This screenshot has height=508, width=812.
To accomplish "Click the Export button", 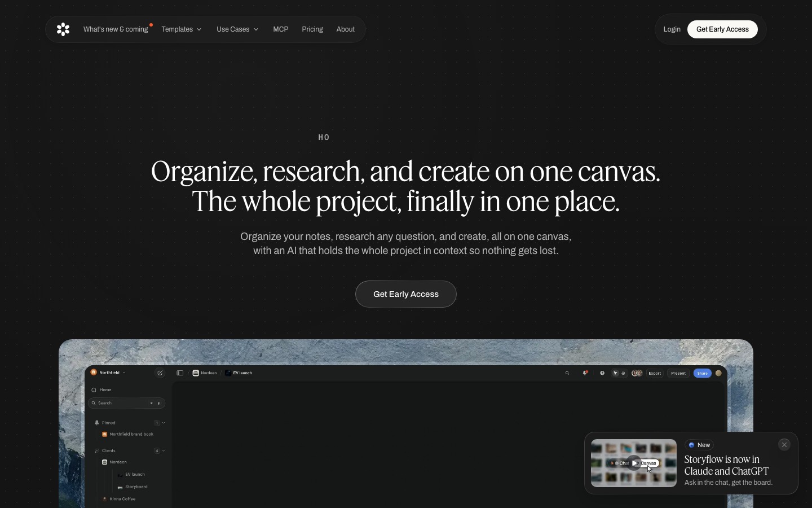I will [655, 373].
